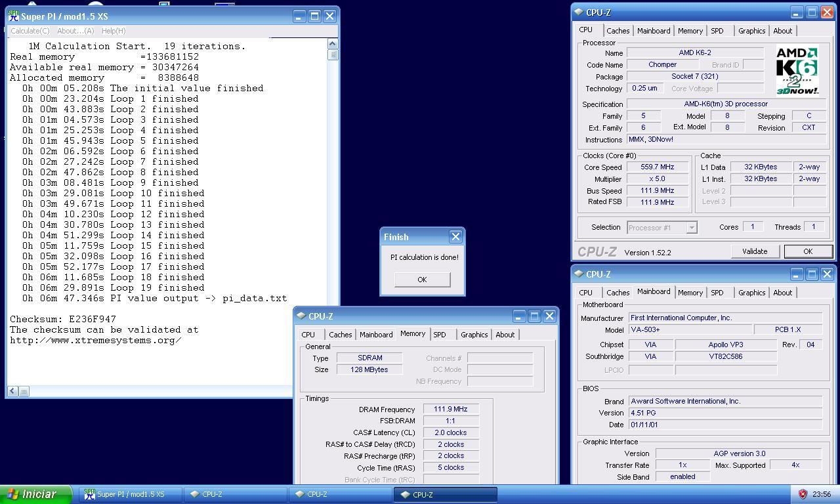The width and height of the screenshot is (840, 504).
Task: Switch to SPD tab in Mainboard CPU-Z window
Action: tap(717, 293)
